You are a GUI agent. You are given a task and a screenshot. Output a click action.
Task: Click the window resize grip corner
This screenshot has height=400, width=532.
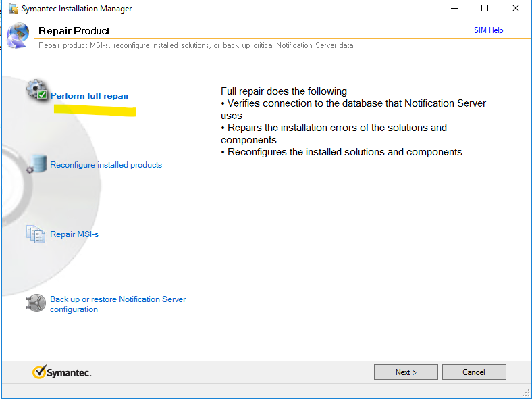pos(526,393)
